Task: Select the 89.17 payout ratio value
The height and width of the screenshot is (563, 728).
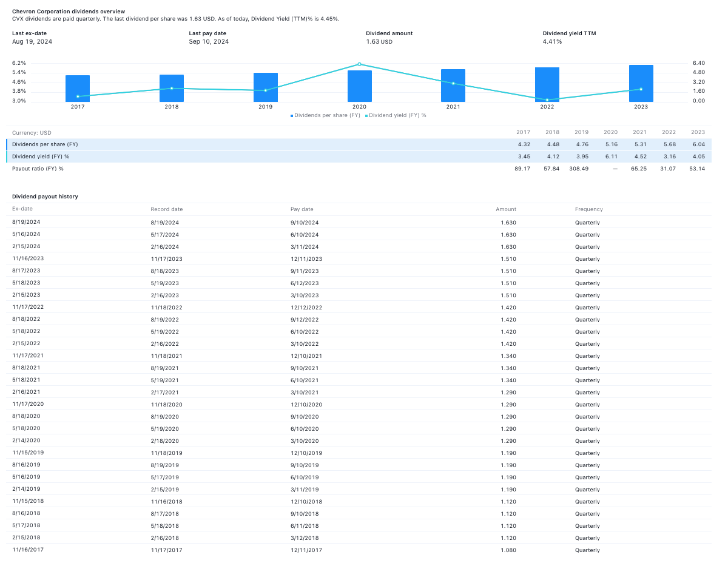Action: click(522, 169)
